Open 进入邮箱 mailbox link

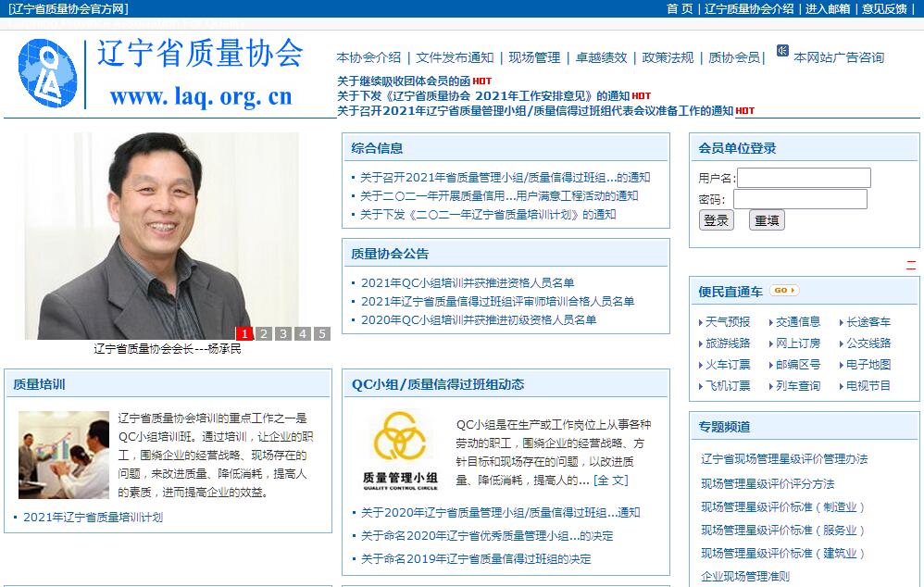[827, 8]
